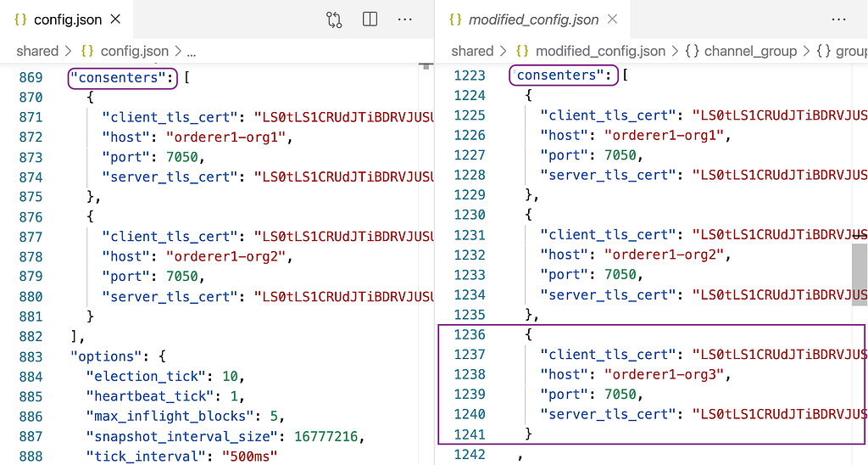Open more actions menu in left editor

click(404, 20)
